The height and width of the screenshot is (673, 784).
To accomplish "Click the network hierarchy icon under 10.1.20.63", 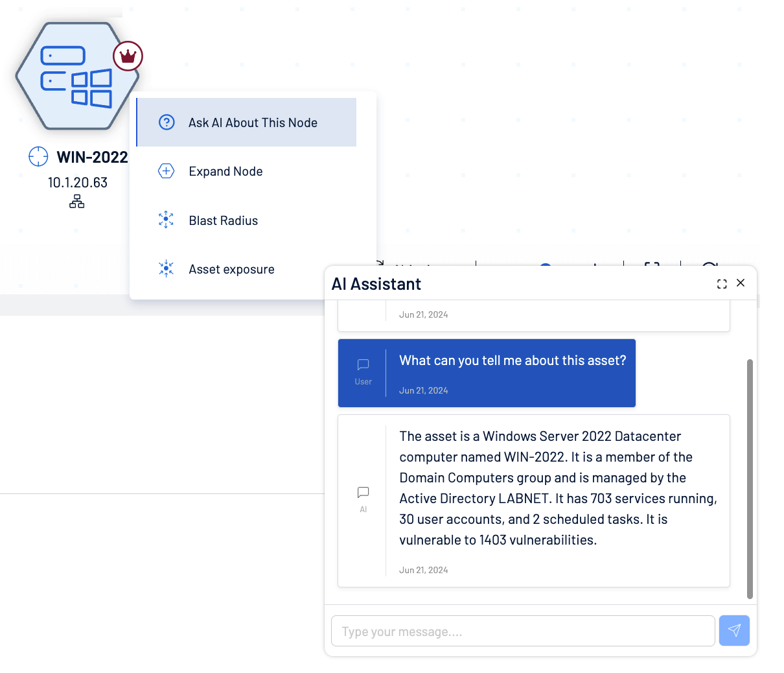I will [77, 202].
